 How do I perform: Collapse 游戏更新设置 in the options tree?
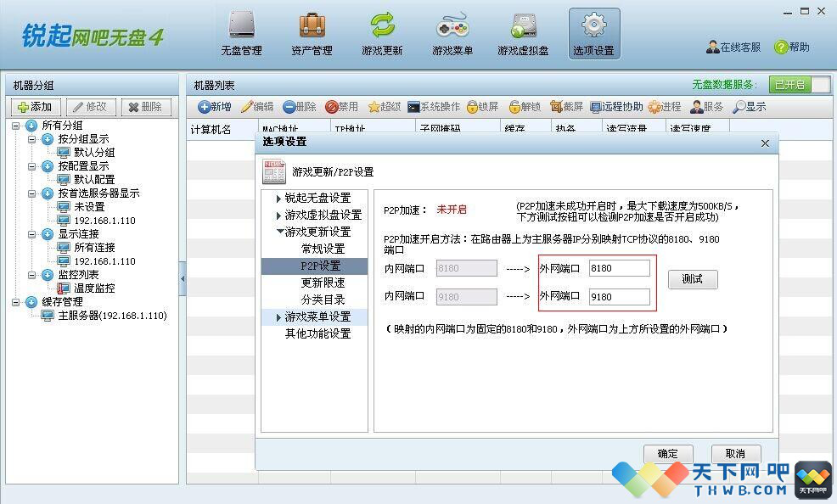pyautogui.click(x=280, y=232)
